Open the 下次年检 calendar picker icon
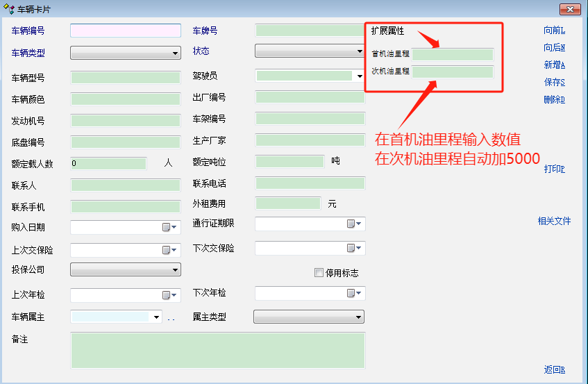The image size is (588, 384). (352, 293)
